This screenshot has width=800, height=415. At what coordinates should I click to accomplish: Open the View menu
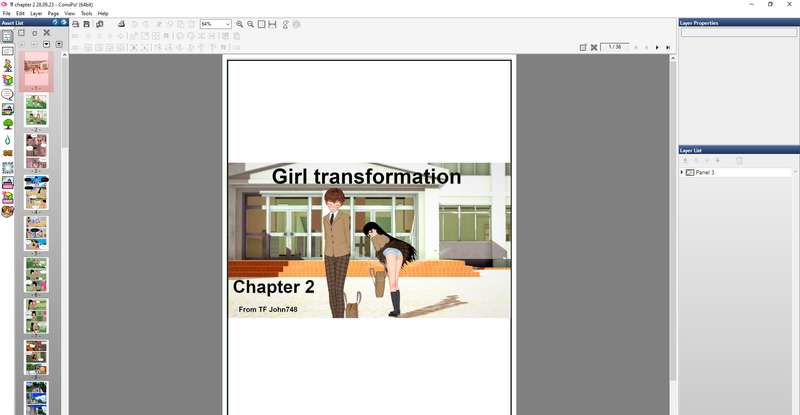tap(69, 13)
